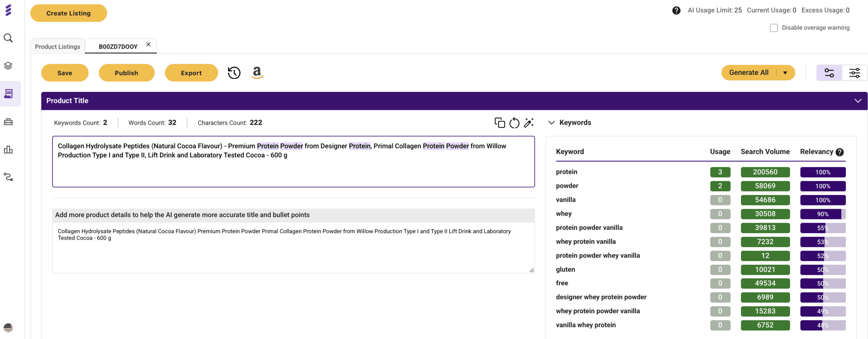Click the history clock icon
This screenshot has height=339, width=868.
[234, 73]
